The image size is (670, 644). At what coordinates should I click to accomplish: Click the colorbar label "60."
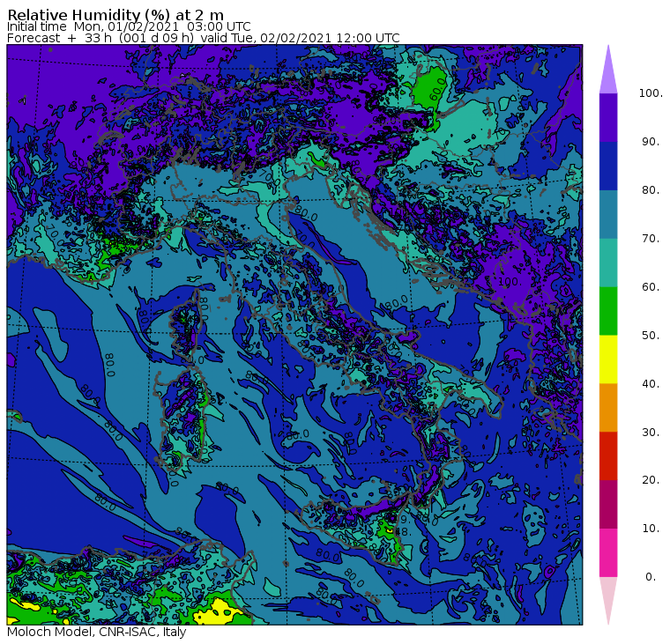(x=651, y=287)
